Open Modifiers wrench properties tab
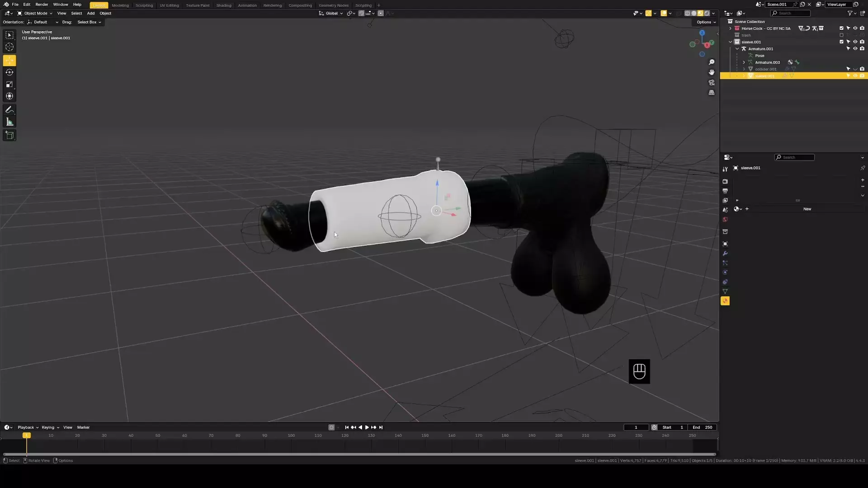The width and height of the screenshot is (868, 488). (x=725, y=253)
